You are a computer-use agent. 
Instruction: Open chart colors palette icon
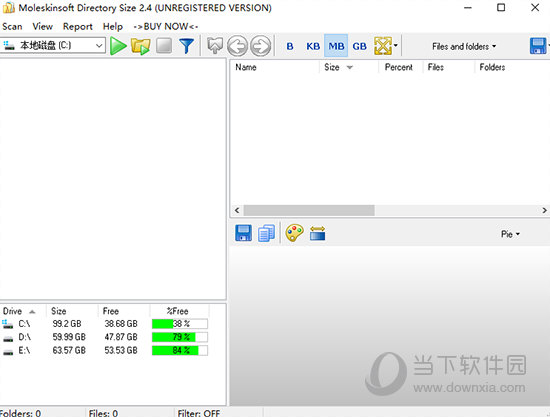coord(294,233)
